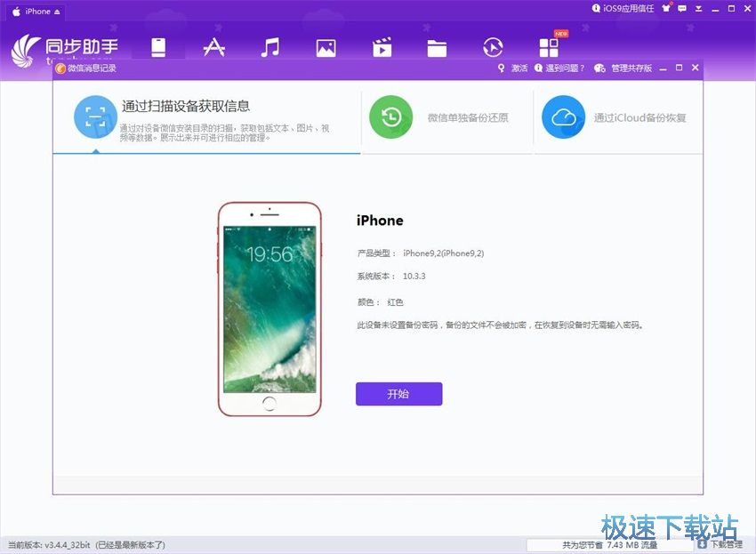Viewport: 756px width, 554px height.
Task: Select the 通过扫描设备获取信息 tab
Action: (206, 117)
